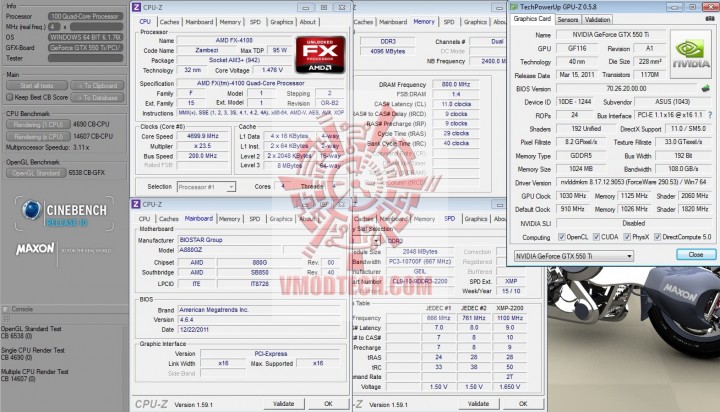The height and width of the screenshot is (412, 720).
Task: Click the 6538 CB-GFX OpenGL score
Action: click(87, 173)
